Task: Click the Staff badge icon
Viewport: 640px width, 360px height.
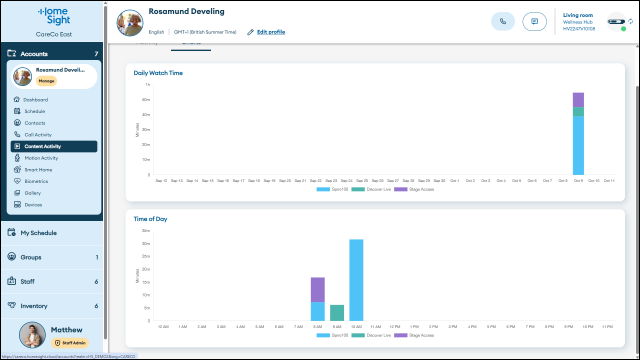Action: [11, 281]
